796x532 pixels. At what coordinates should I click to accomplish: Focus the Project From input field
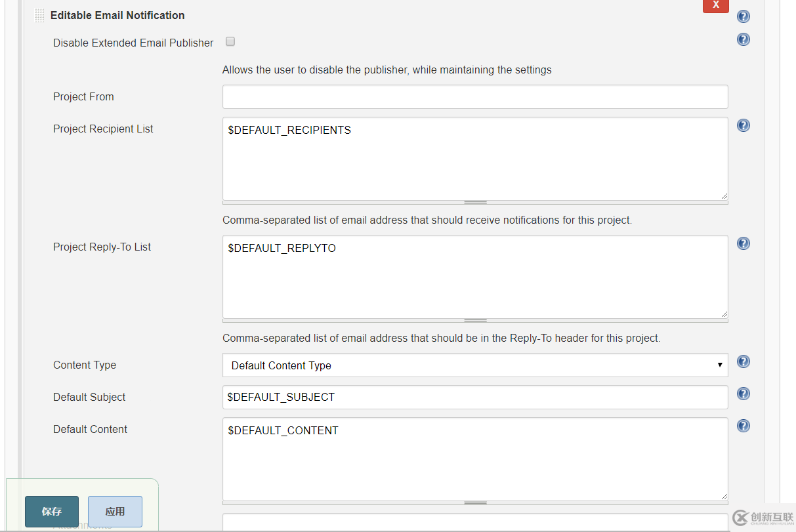(475, 96)
